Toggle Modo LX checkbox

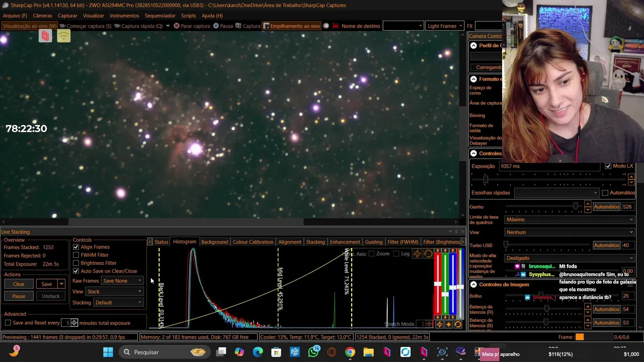tap(608, 166)
